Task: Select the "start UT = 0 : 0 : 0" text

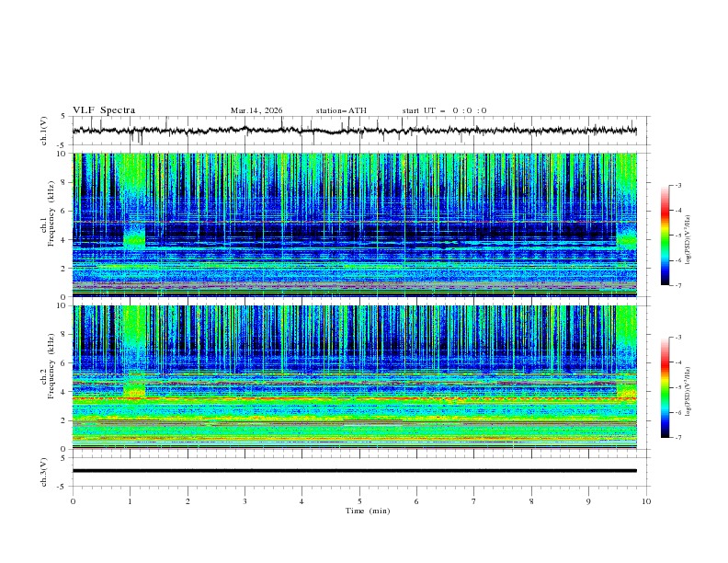Action: click(x=444, y=110)
